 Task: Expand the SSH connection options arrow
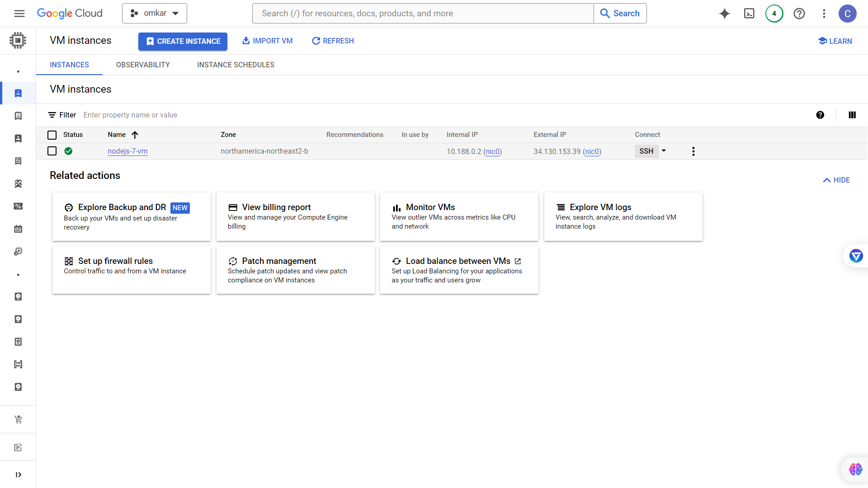pyautogui.click(x=664, y=151)
